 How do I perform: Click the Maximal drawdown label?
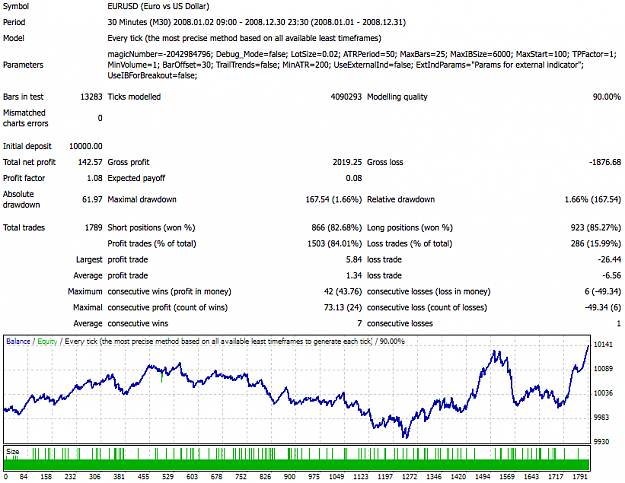142,199
